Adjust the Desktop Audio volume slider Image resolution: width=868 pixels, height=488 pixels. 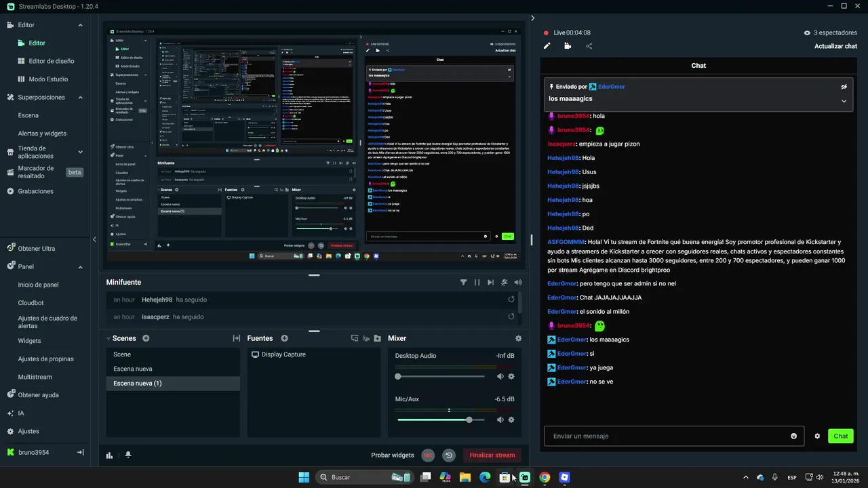pos(441,376)
